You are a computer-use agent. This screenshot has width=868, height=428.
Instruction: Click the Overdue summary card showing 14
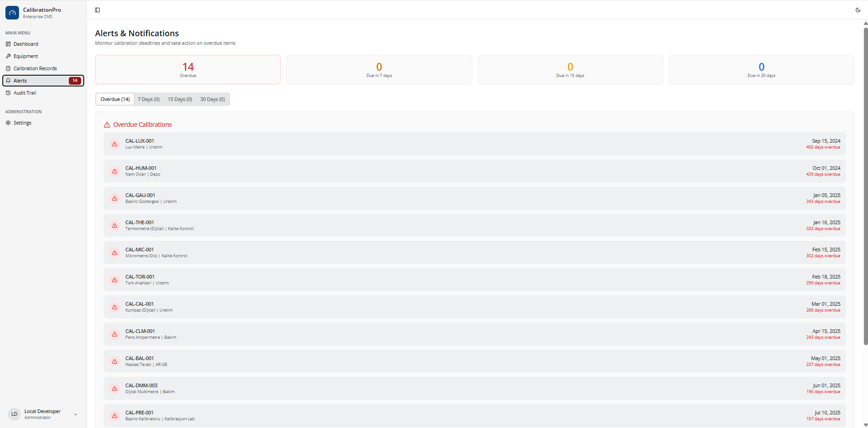pos(188,69)
